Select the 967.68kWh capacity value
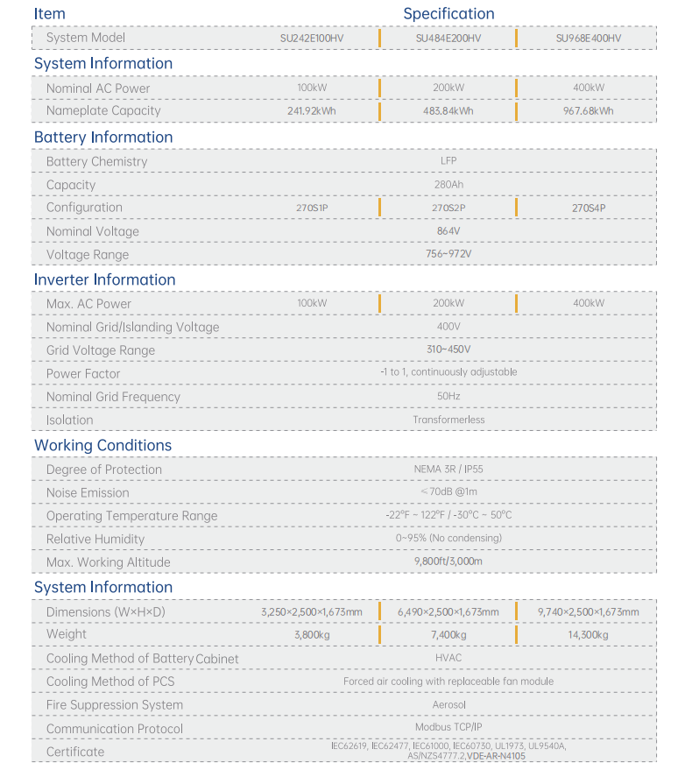Screen dimensions: 685x784 pos(589,111)
